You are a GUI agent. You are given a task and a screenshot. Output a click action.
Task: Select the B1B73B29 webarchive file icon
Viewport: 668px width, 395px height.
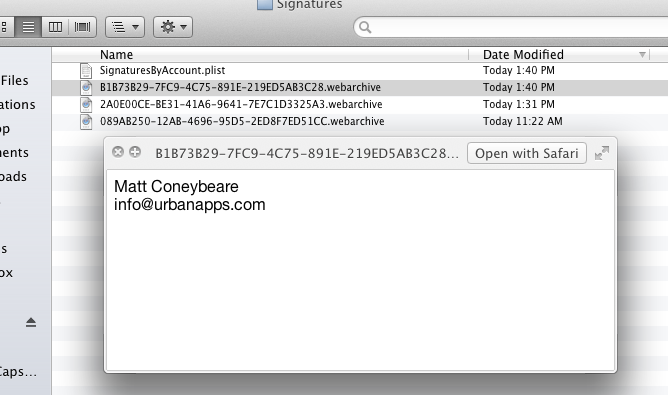(86, 87)
